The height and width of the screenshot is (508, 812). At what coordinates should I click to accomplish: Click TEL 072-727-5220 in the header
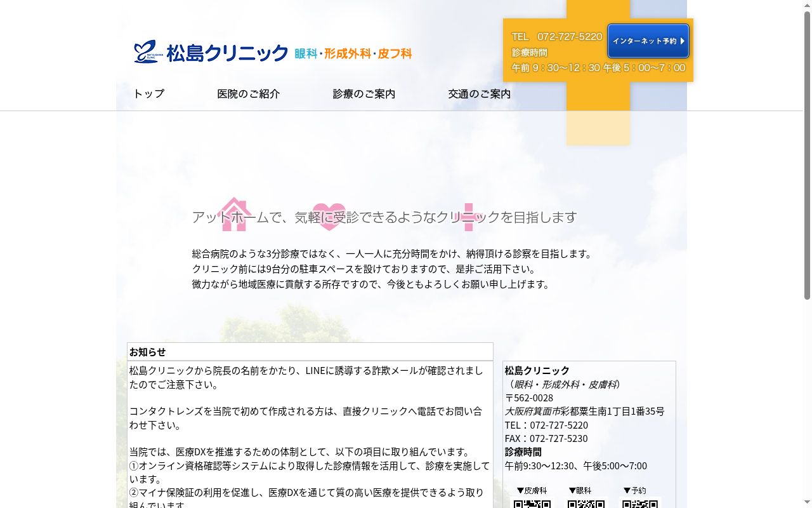click(x=557, y=37)
